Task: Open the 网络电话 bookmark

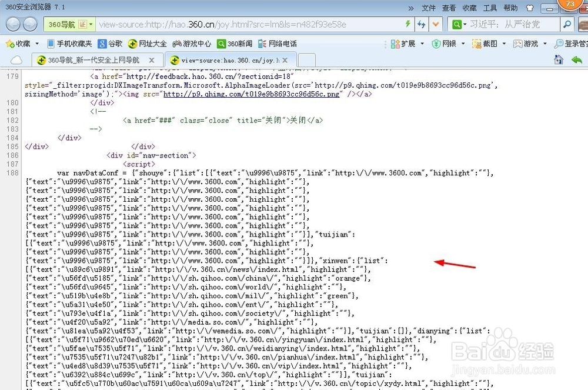Action: pos(278,44)
